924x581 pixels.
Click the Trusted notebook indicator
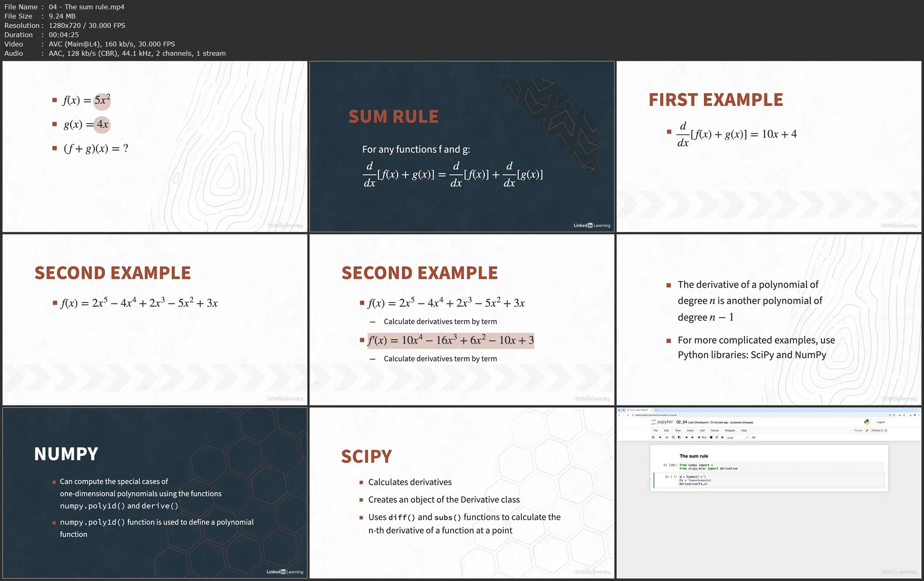click(x=857, y=430)
